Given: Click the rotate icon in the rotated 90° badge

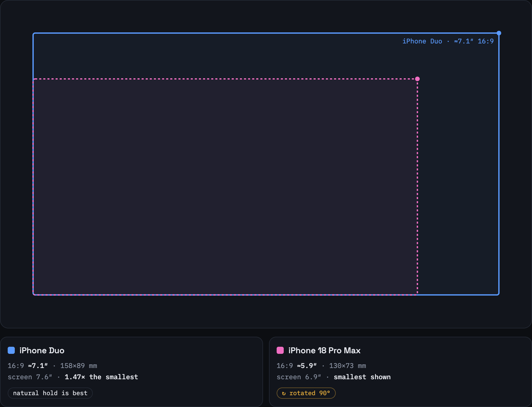Looking at the screenshot, I should [284, 393].
